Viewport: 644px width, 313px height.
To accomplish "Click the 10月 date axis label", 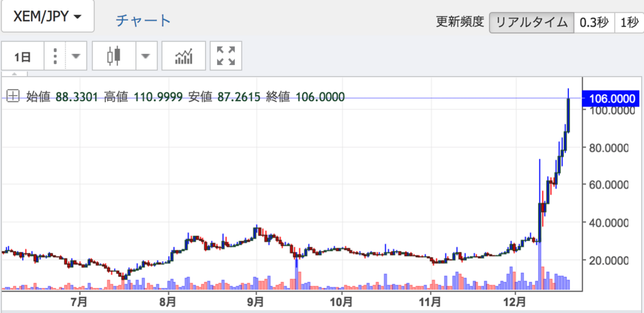I will pyautogui.click(x=342, y=302).
